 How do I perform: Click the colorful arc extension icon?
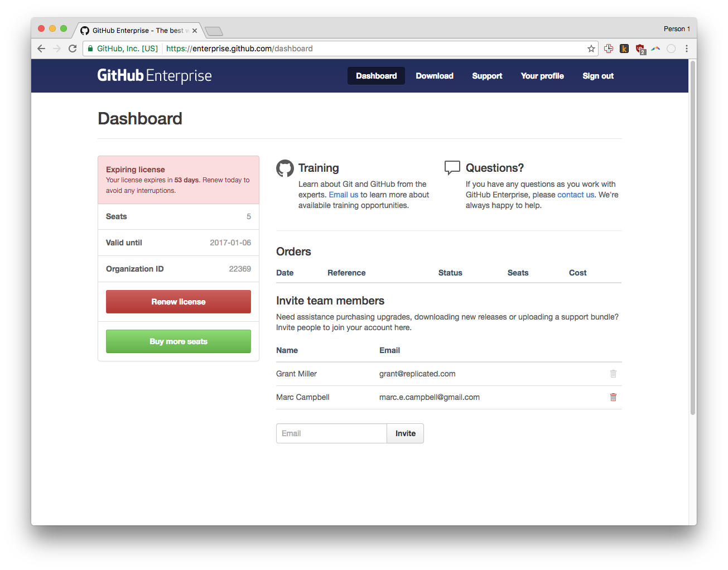(655, 49)
